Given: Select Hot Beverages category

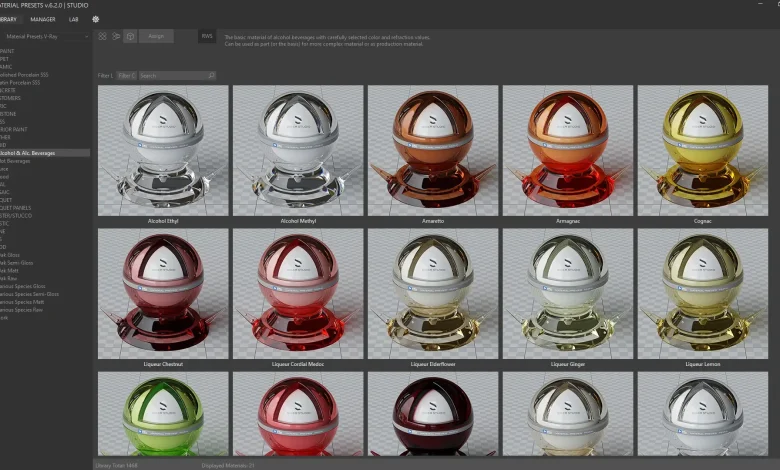Looking at the screenshot, I should (x=15, y=161).
